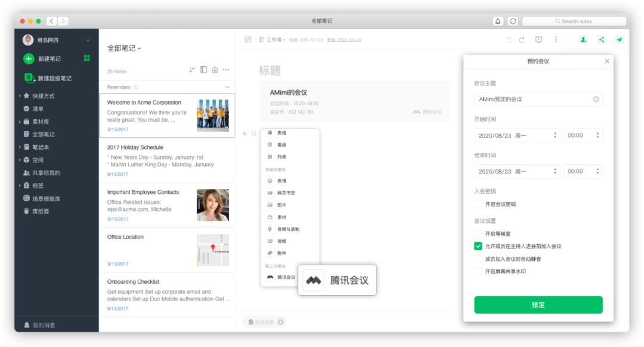Open 清单 in the sidebar
Screen dimensions: 644x347
point(38,109)
